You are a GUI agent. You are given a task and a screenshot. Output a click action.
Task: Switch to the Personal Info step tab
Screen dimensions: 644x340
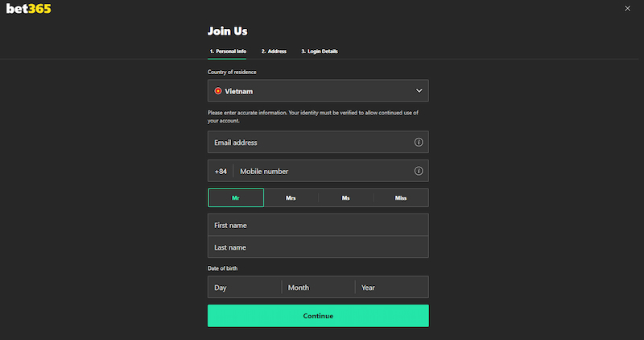pyautogui.click(x=228, y=52)
